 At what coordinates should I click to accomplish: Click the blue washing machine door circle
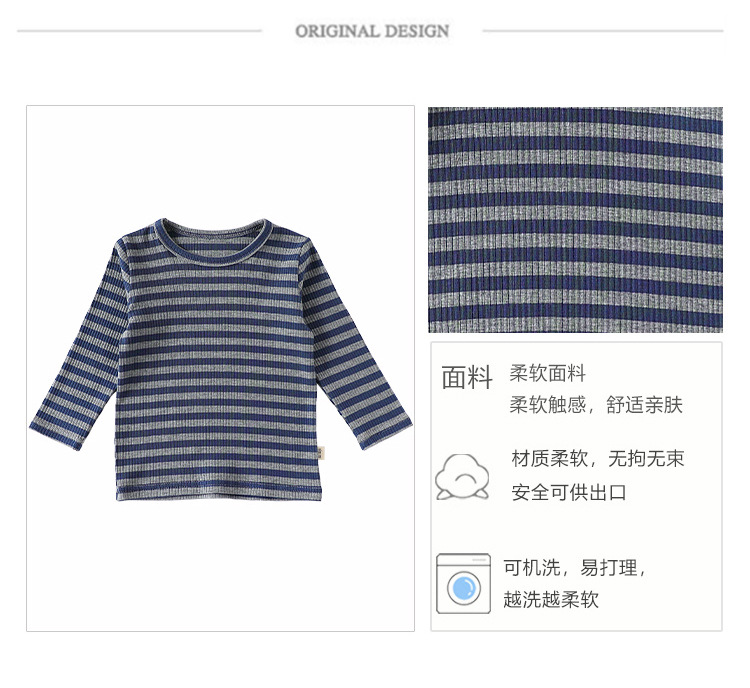463,588
